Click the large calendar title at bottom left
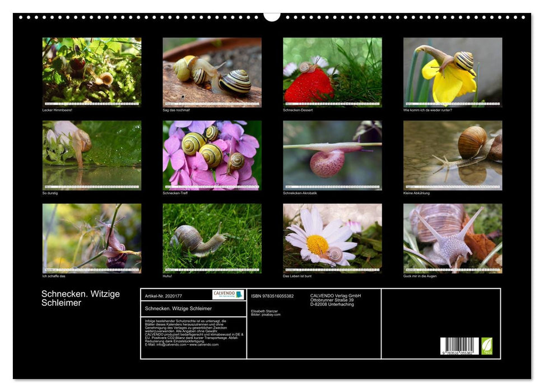The width and height of the screenshot is (544, 392). coord(81,298)
